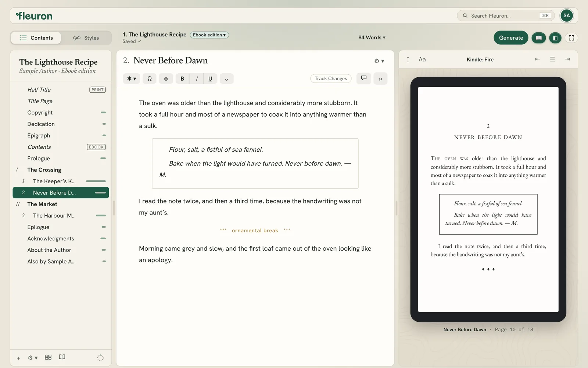
Task: Toggle underline formatting
Action: tap(210, 78)
